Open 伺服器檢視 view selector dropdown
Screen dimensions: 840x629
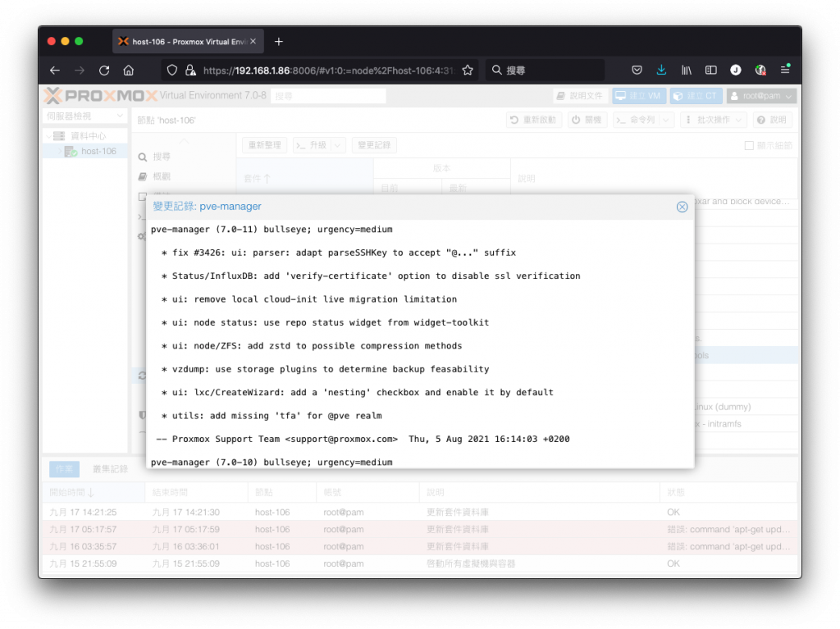(x=84, y=116)
